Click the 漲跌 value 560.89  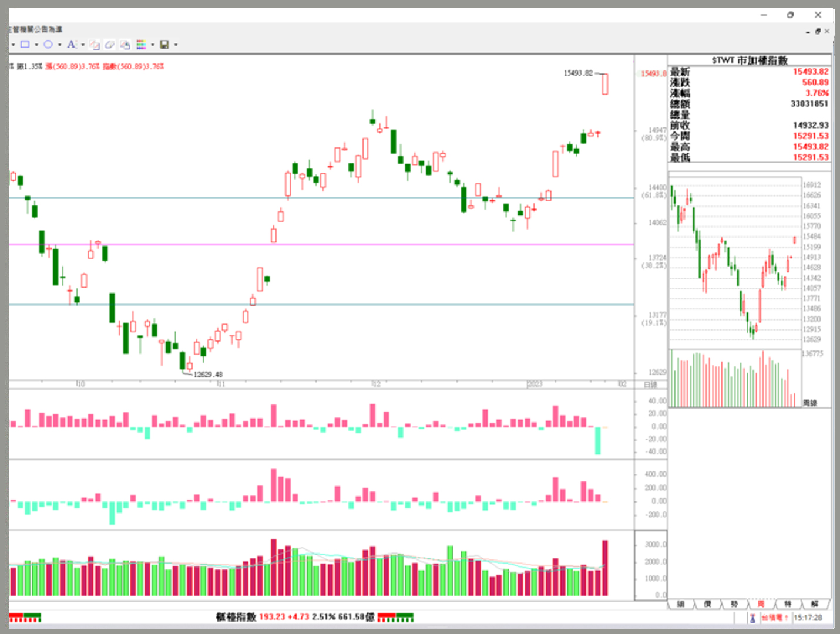[x=815, y=83]
